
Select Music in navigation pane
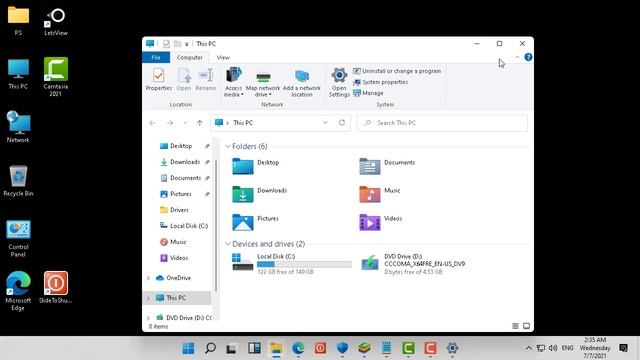[178, 242]
